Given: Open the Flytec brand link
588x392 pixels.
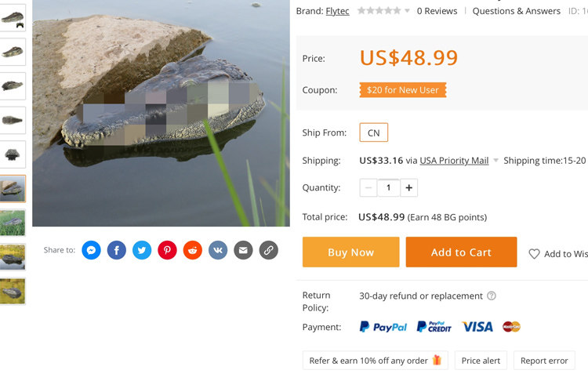Looking at the screenshot, I should click(337, 11).
